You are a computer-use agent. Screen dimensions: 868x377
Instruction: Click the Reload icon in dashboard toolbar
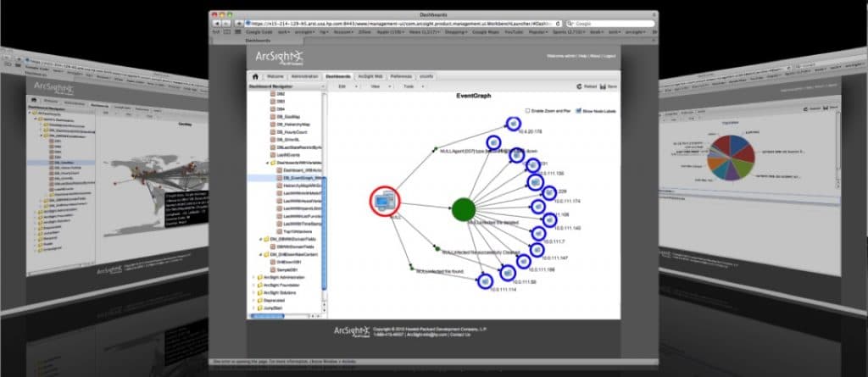coord(579,86)
